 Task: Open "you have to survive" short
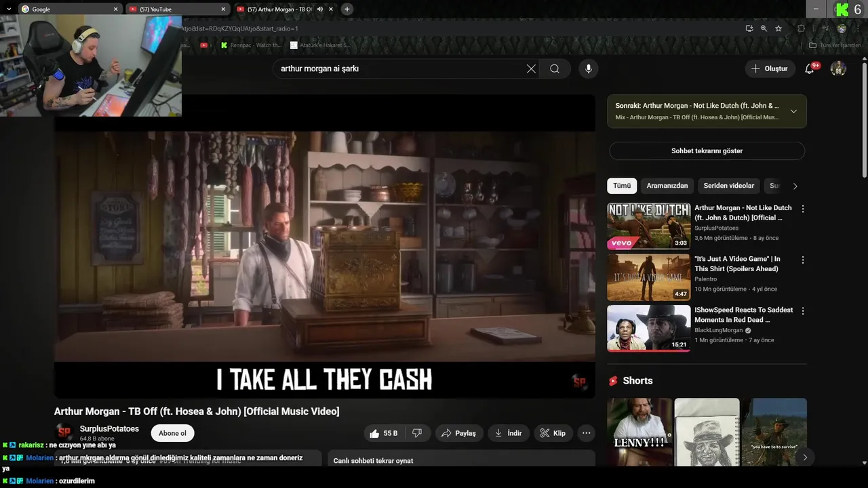pos(774,432)
